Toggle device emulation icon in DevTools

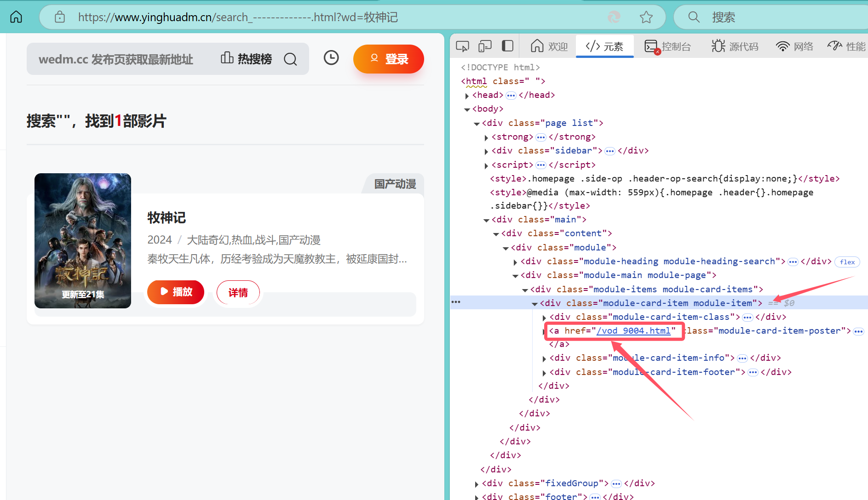[485, 46]
